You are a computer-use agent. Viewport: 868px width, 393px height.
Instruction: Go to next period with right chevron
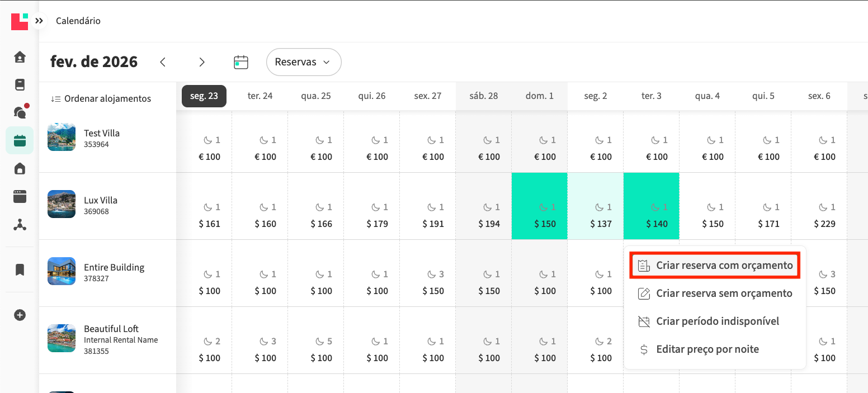[x=202, y=62]
